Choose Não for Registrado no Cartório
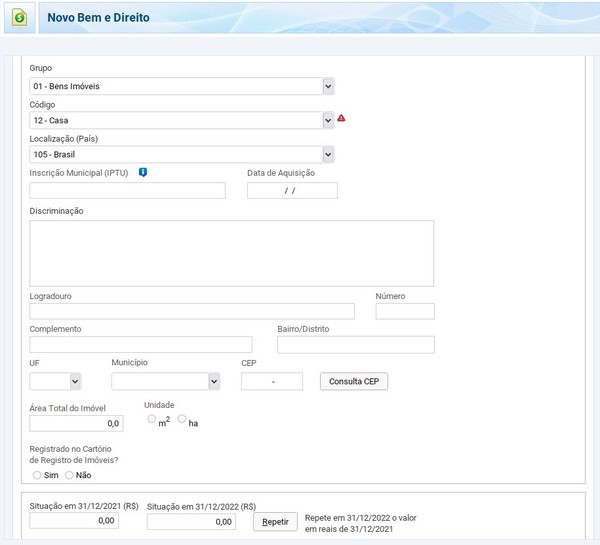 [69, 475]
